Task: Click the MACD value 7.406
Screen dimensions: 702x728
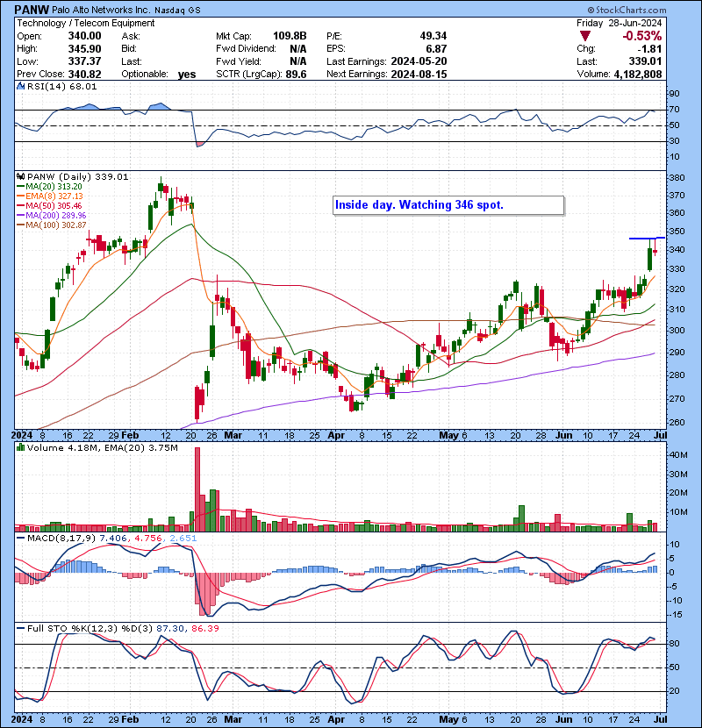Action: pyautogui.click(x=113, y=539)
